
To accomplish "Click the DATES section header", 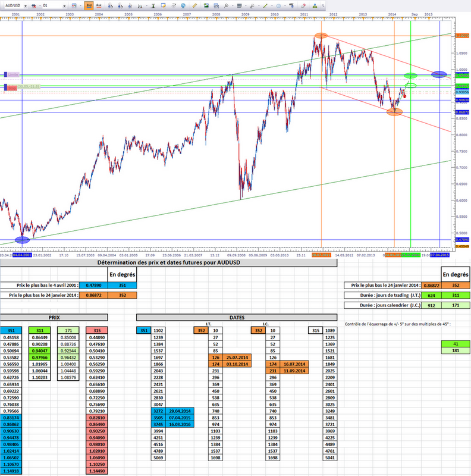I will (x=237, y=318).
